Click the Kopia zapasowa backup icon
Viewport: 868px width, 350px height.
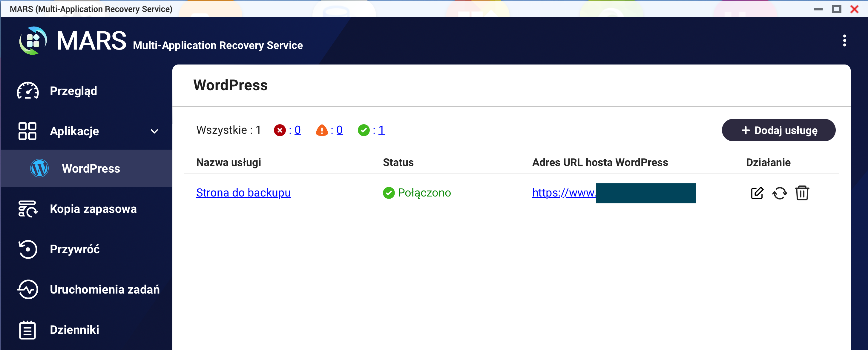click(28, 209)
